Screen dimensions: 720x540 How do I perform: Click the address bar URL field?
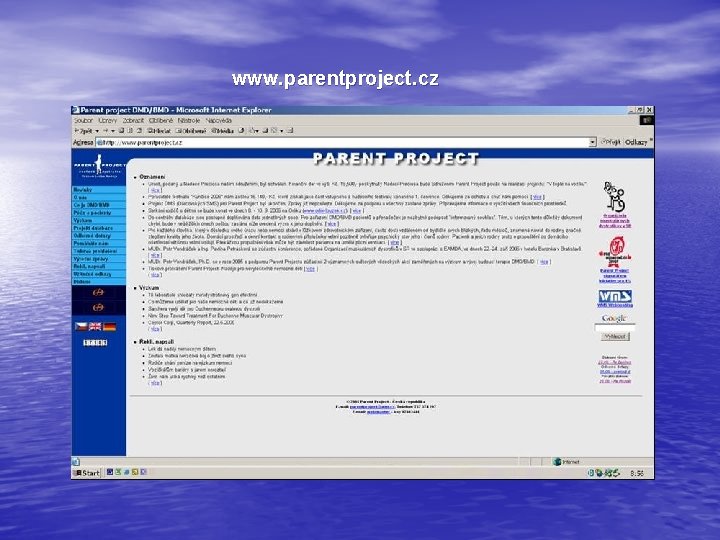(342, 142)
